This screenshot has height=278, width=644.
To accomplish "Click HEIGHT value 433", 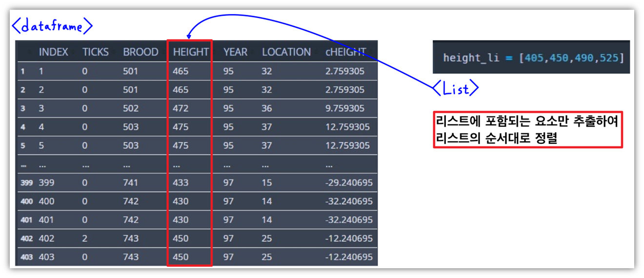I will (181, 183).
